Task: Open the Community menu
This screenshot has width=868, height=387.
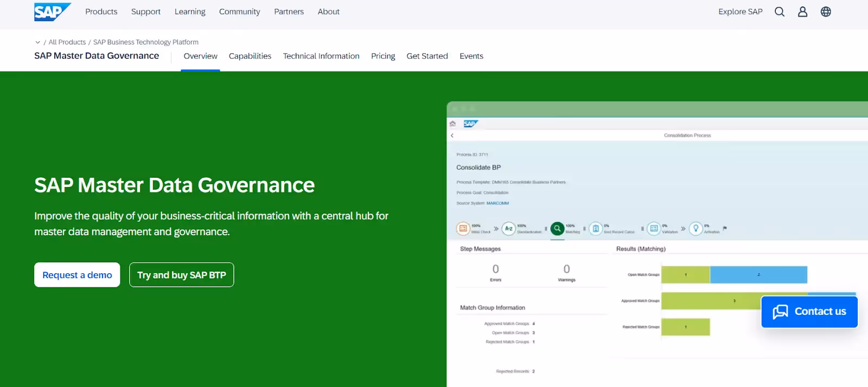Action: coord(239,11)
